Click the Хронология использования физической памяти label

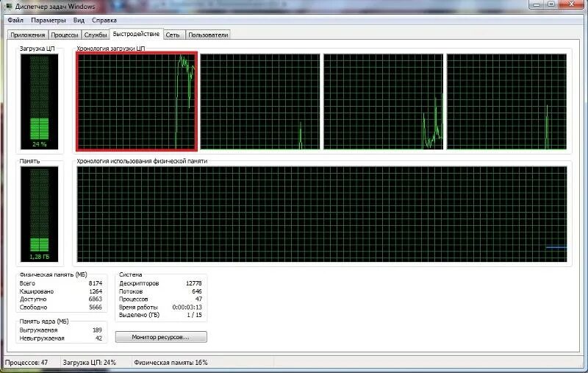pos(142,161)
